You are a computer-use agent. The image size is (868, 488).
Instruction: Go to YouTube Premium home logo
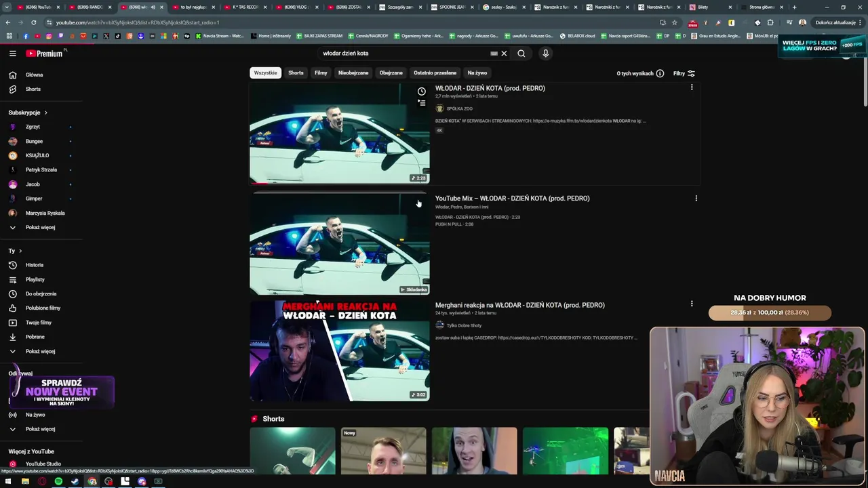pos(45,54)
